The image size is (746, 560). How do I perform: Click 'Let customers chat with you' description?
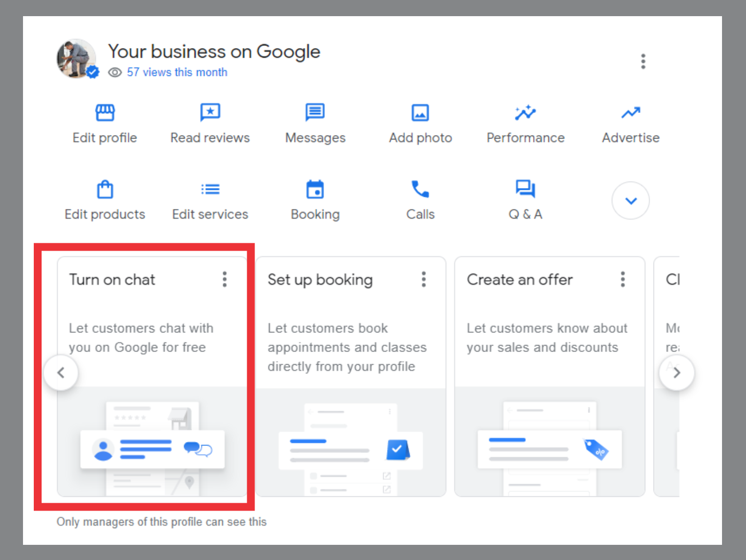point(141,338)
